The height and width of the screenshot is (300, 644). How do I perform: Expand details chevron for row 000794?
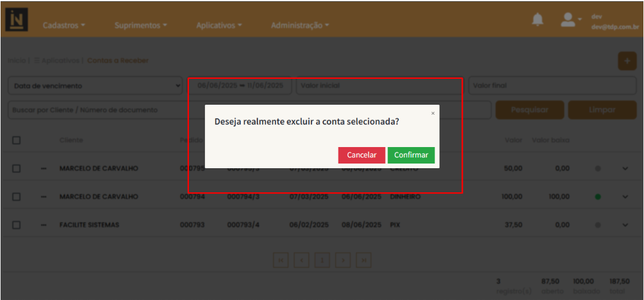coord(625,196)
